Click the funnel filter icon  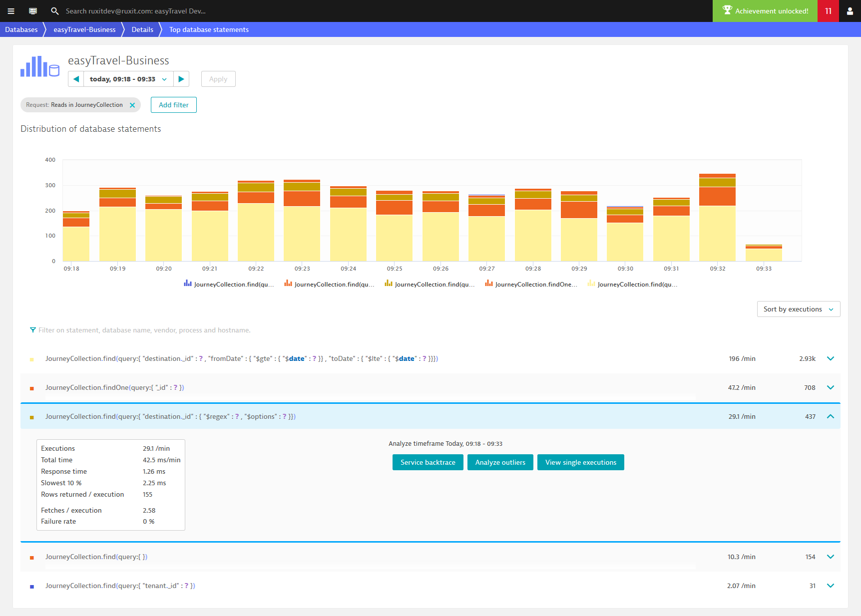point(33,330)
